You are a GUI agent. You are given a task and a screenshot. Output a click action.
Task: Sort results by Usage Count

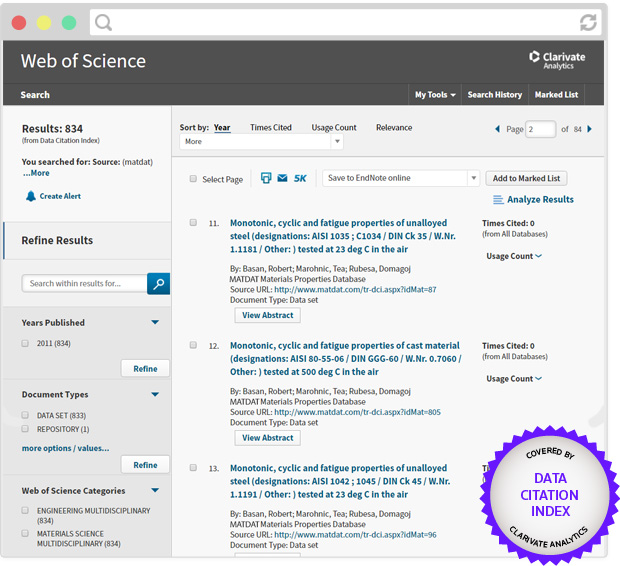[334, 128]
